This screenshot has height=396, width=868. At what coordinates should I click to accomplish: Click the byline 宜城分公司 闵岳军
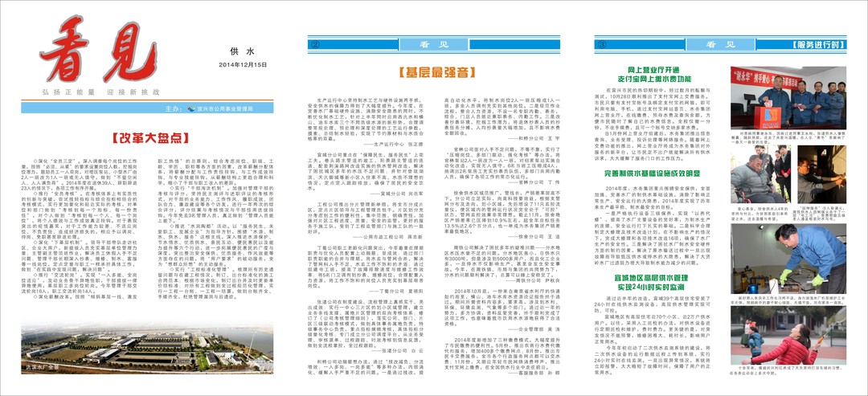click(x=397, y=194)
